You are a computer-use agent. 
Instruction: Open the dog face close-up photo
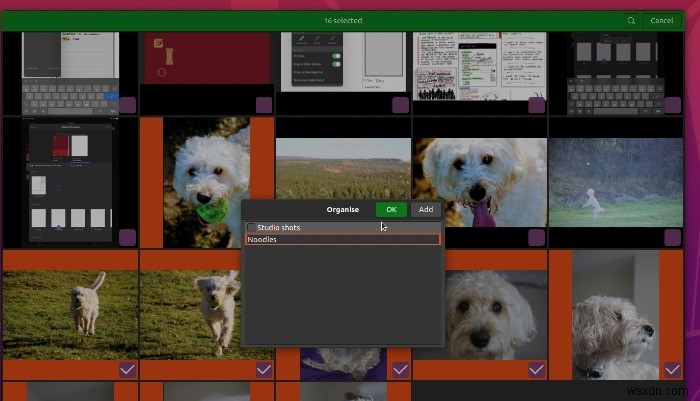coord(496,315)
